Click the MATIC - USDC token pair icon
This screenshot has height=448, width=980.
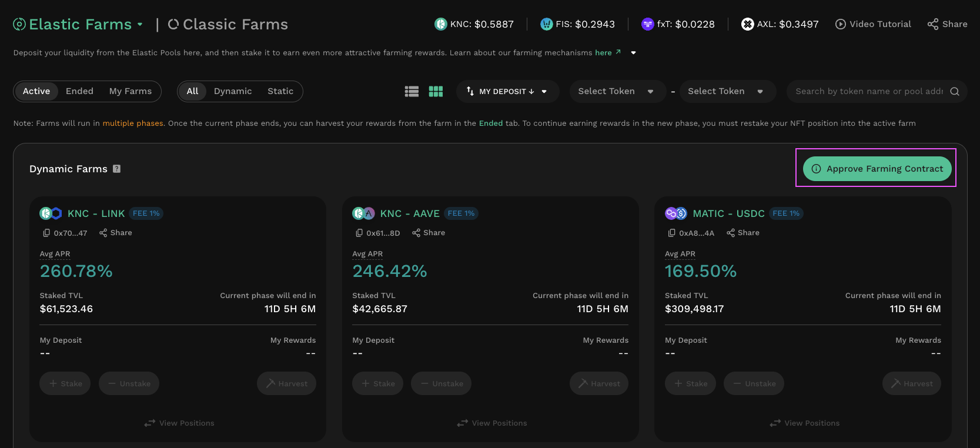coord(676,213)
